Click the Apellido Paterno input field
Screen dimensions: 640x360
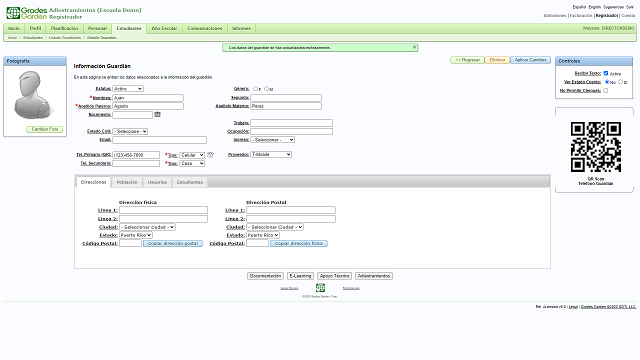point(148,106)
